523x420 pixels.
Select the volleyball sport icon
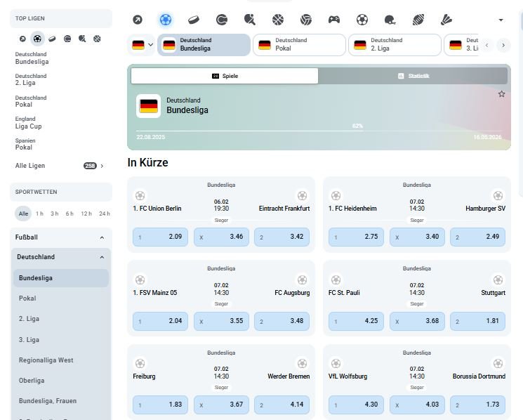point(306,20)
